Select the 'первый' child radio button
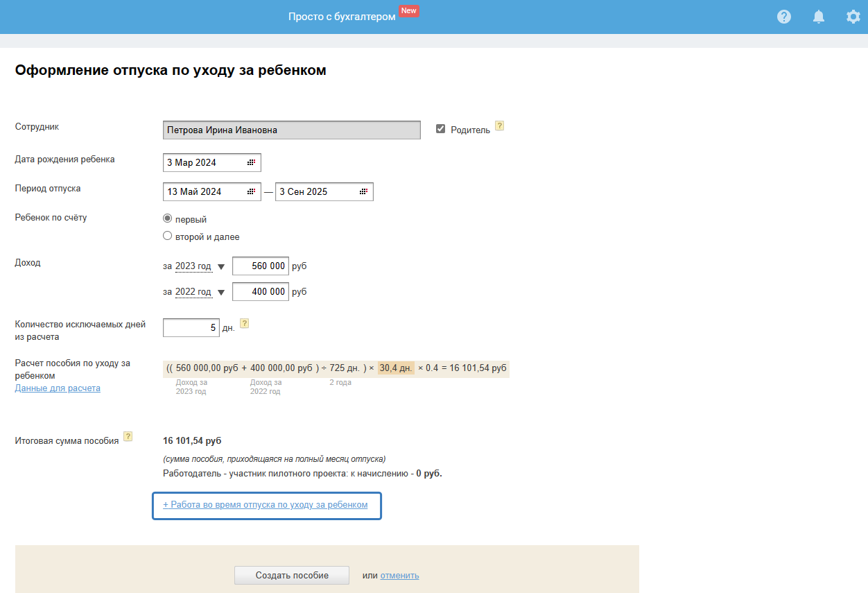Screen dimensions: 868x593 tap(167, 218)
